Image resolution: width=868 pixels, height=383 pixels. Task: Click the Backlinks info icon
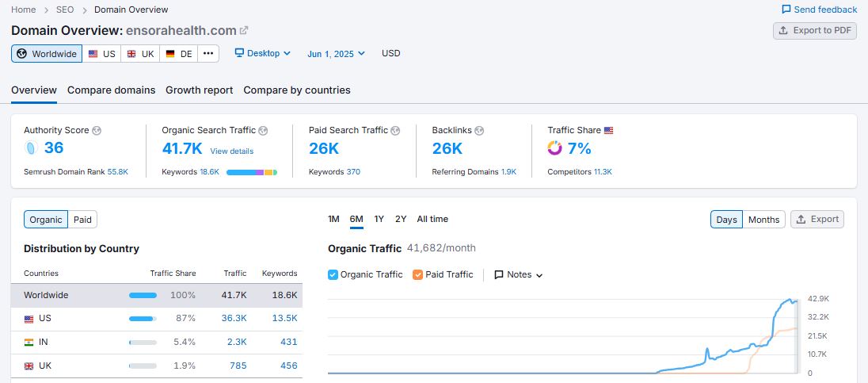pos(479,130)
